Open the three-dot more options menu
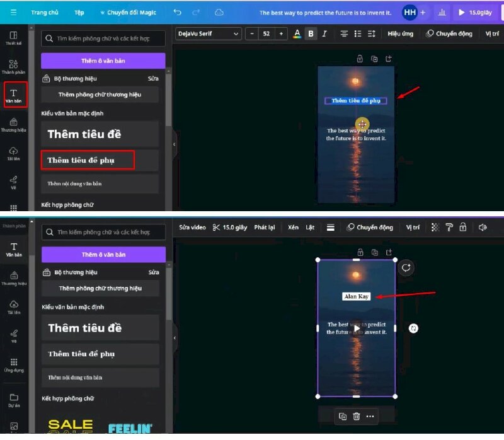 (370, 416)
